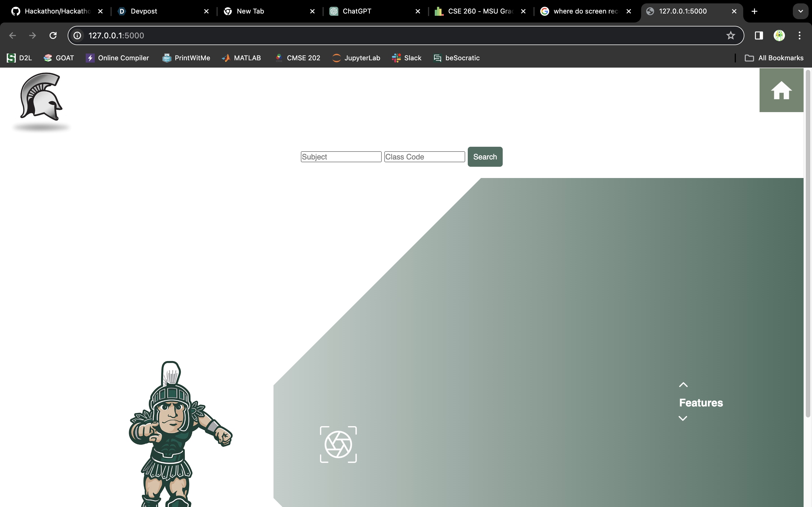Click the camera aperture scan icon
Screen dimensions: 812x507
(x=338, y=444)
